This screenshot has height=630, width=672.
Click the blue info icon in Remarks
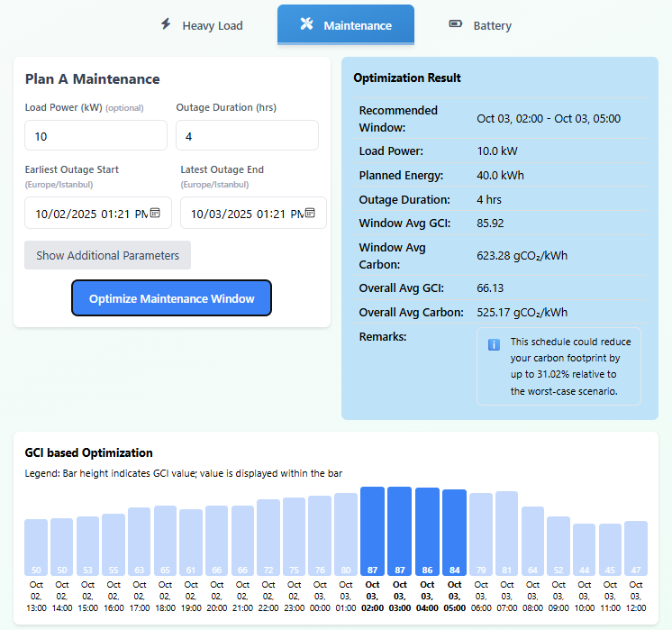pyautogui.click(x=494, y=344)
